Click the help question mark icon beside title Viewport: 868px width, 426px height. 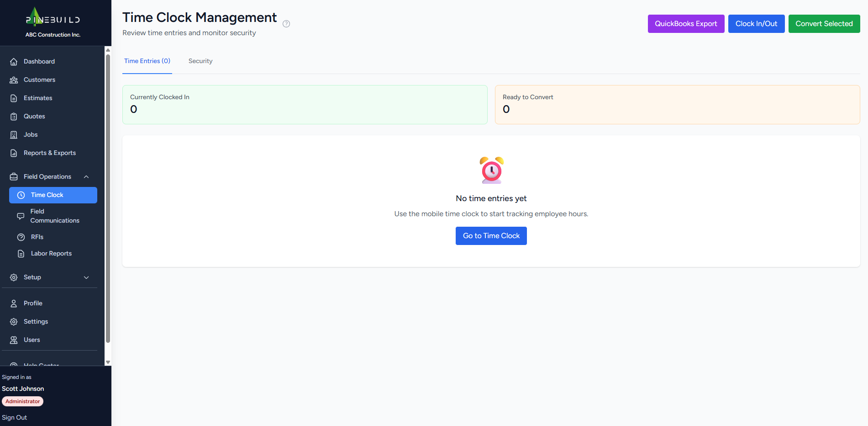coord(286,24)
